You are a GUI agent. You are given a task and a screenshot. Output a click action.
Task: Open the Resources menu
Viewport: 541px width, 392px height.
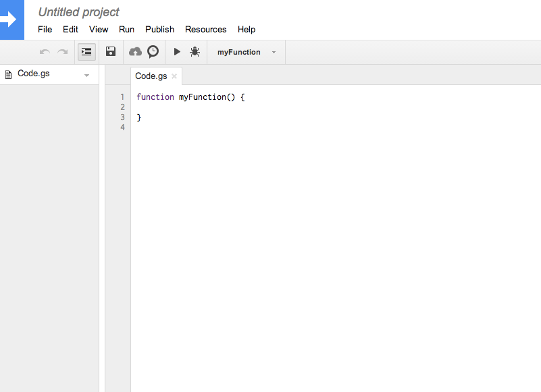coord(205,29)
